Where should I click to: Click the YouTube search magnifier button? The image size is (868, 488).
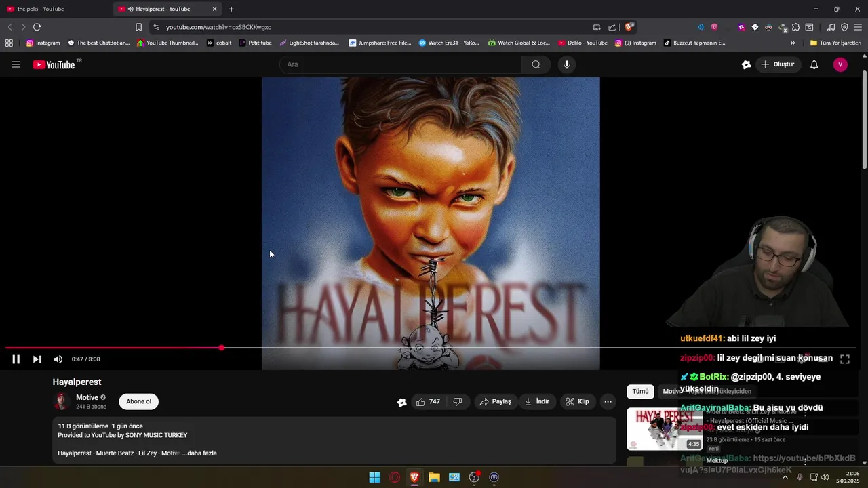point(536,64)
